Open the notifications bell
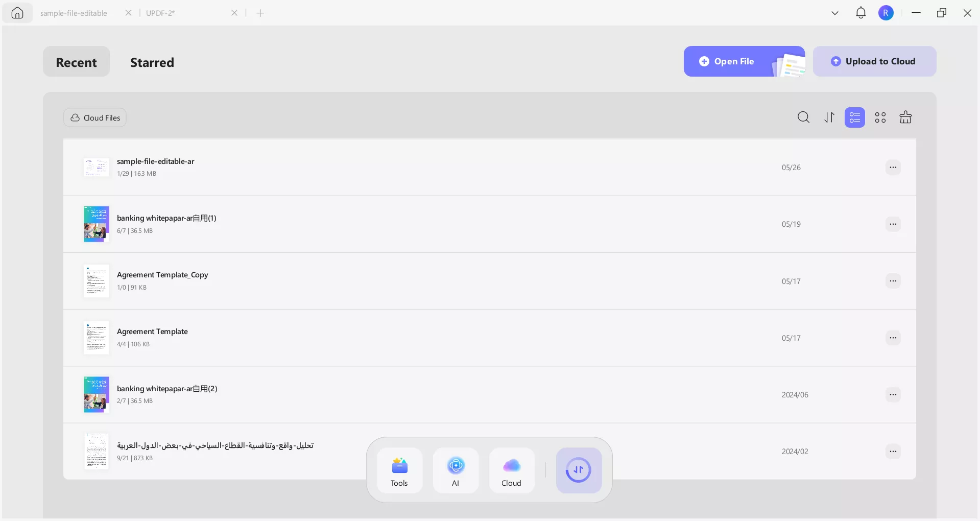Screen dimensions: 980x521 [861, 13]
